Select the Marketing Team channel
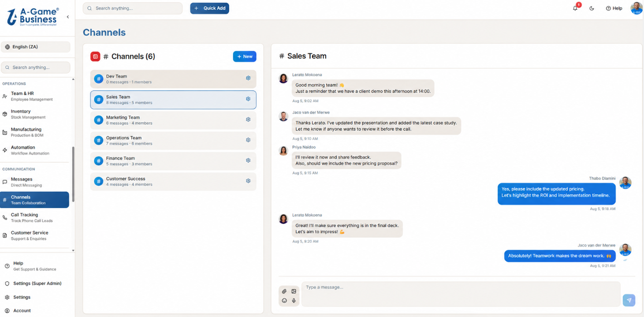 (x=173, y=120)
